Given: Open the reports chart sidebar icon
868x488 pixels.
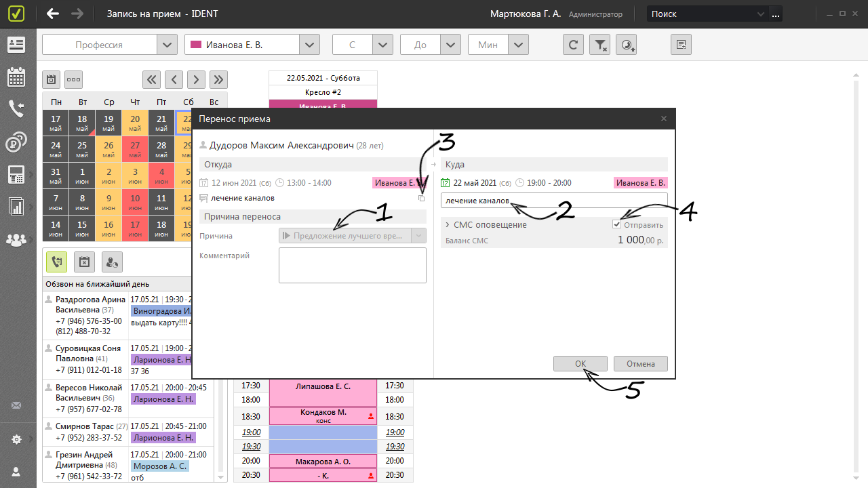Looking at the screenshot, I should click(x=16, y=207).
